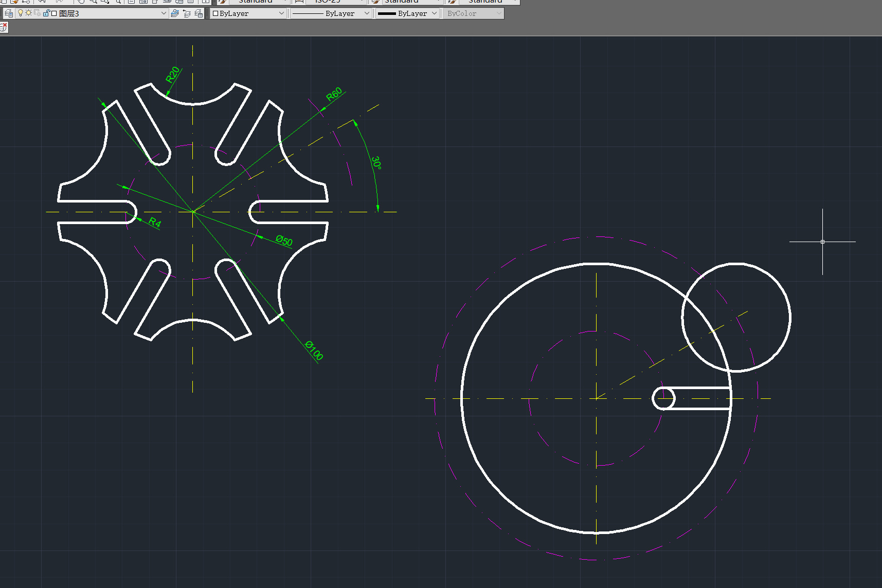Select the Match Properties tool
882x588 pixels.
click(14, 2)
